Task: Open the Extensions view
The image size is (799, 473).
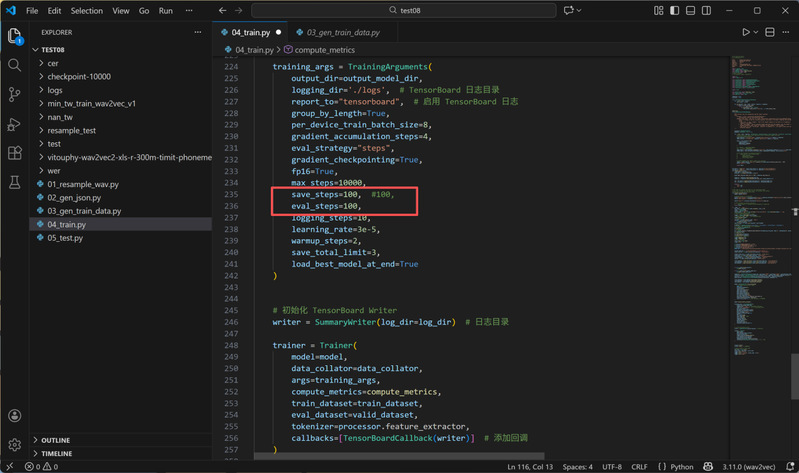Action: 14,153
